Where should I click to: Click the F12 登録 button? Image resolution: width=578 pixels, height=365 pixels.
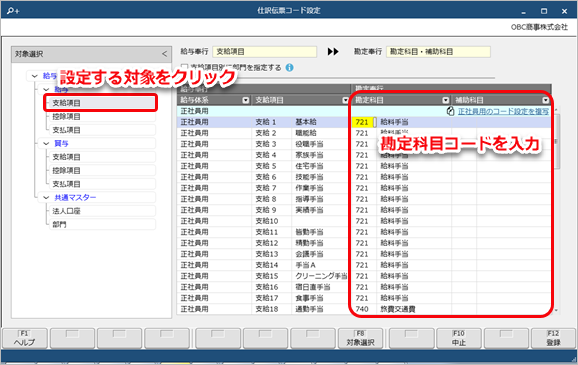553,338
